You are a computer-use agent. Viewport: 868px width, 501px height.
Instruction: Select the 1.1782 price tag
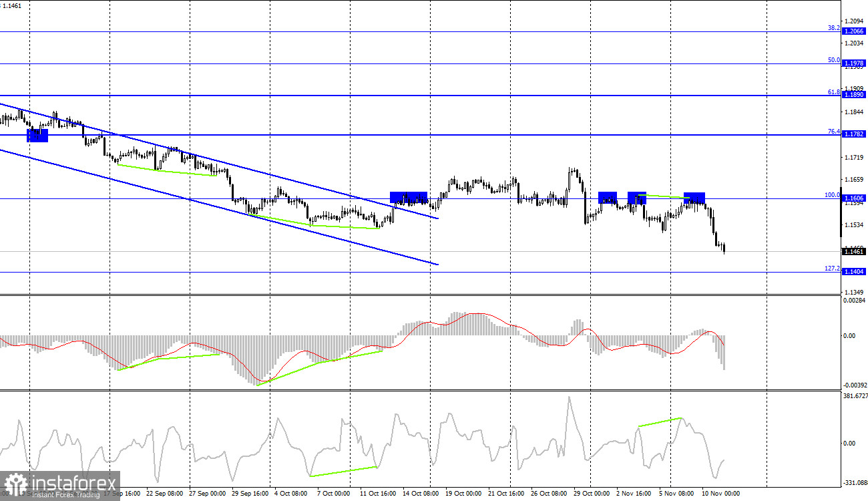click(x=854, y=134)
